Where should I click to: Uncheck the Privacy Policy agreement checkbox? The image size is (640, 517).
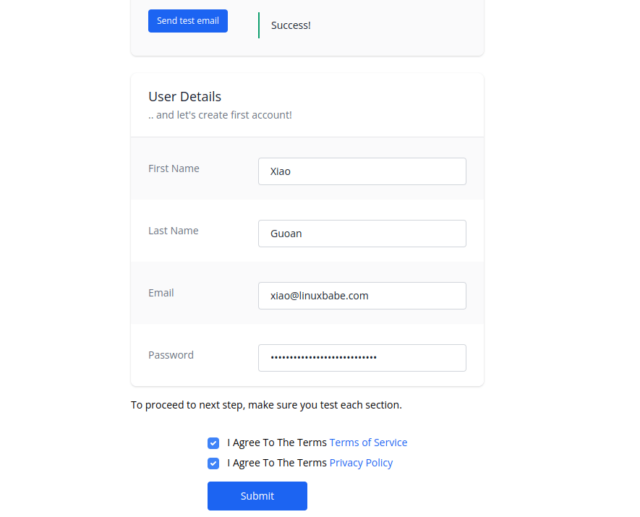pyautogui.click(x=213, y=463)
